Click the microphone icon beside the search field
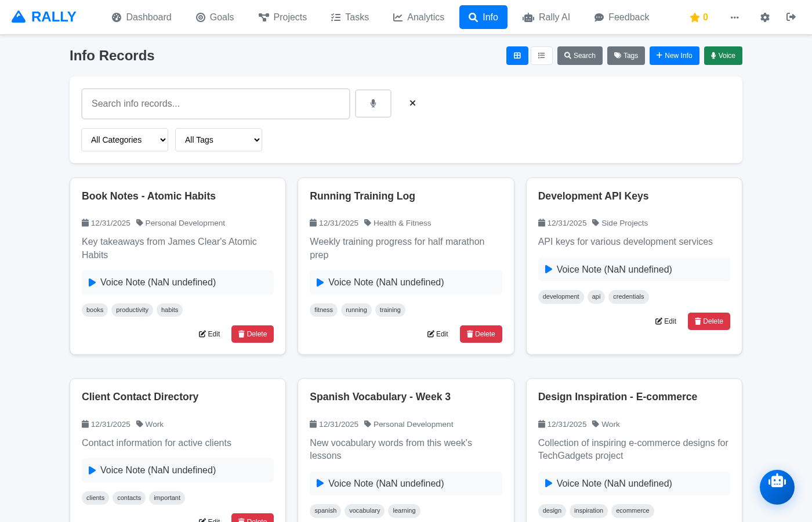The image size is (812, 522). point(373,103)
